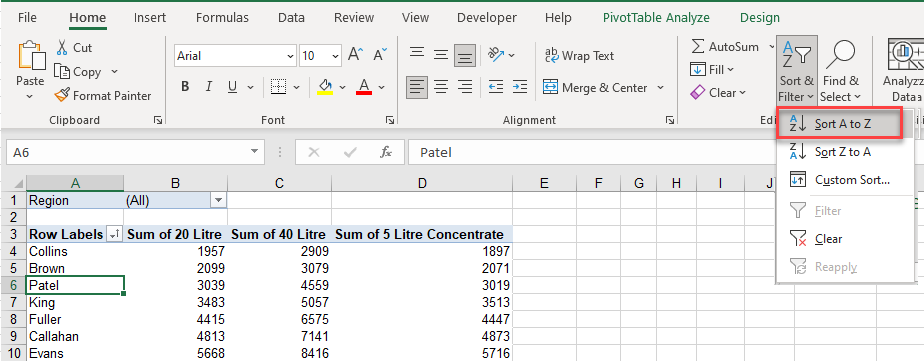Open the Region (All) filter dropdown

tap(219, 200)
